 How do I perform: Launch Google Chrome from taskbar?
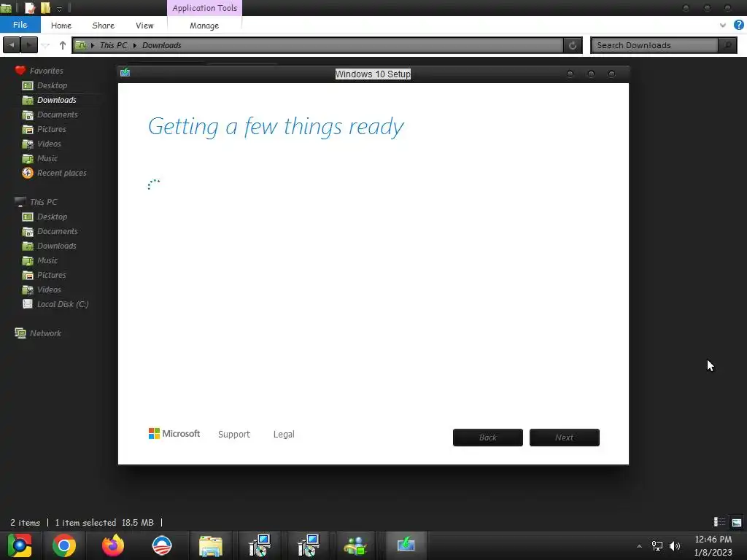click(x=64, y=545)
